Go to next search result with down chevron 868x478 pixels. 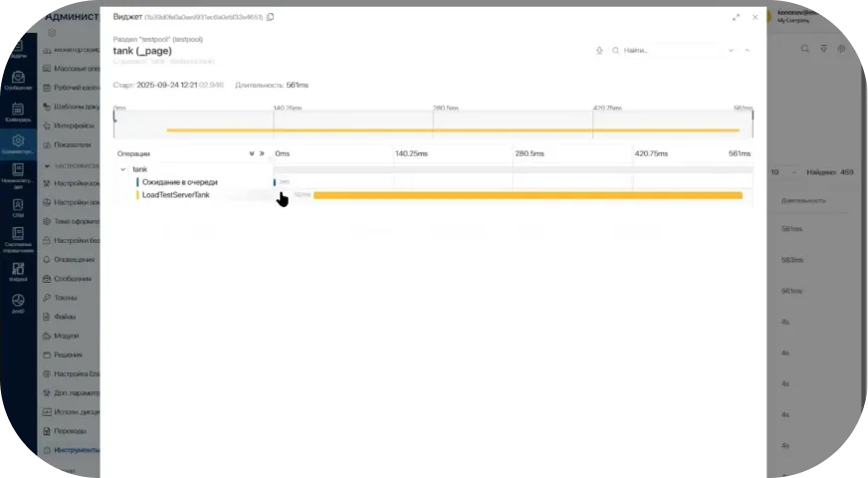(x=731, y=50)
